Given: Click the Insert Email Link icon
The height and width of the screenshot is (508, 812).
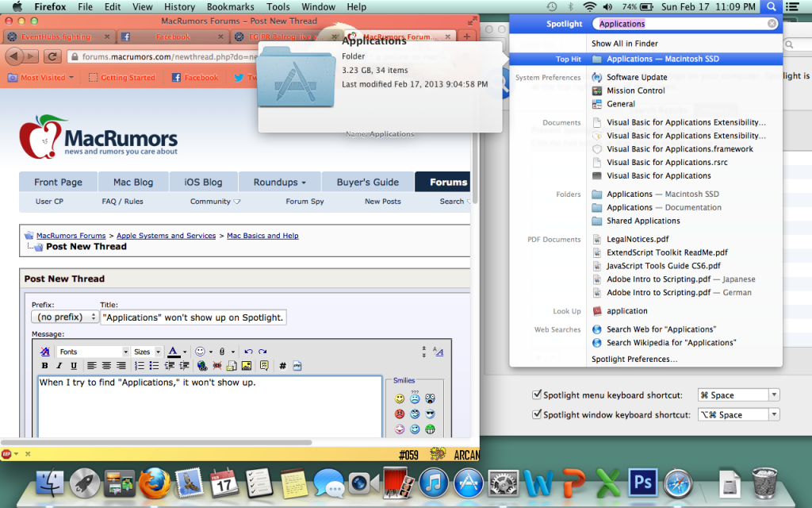Looking at the screenshot, I should 232,366.
